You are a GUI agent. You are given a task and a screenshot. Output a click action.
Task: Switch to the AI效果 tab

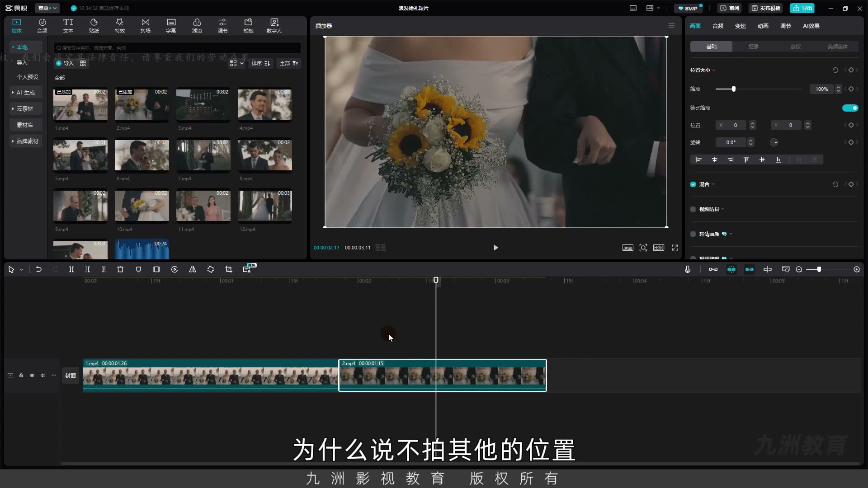point(811,26)
